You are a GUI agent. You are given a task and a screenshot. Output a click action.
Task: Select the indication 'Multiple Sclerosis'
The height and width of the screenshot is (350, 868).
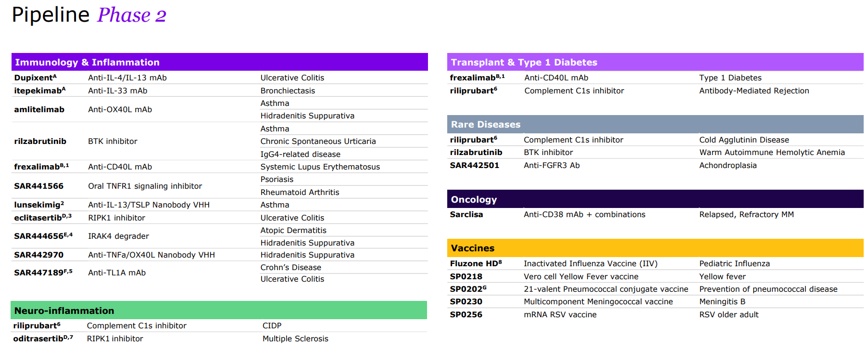click(296, 338)
